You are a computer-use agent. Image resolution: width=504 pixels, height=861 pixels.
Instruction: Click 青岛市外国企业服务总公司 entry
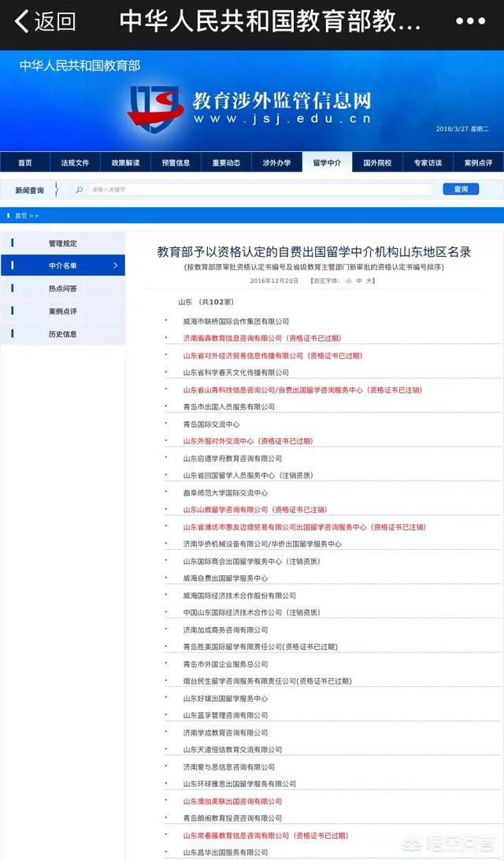(226, 664)
